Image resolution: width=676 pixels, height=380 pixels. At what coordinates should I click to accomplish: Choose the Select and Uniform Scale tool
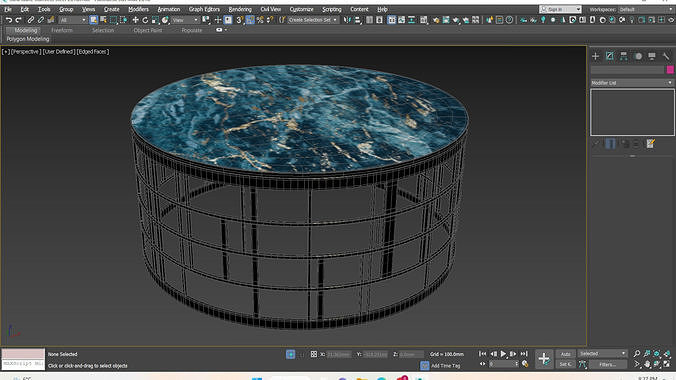[x=155, y=20]
